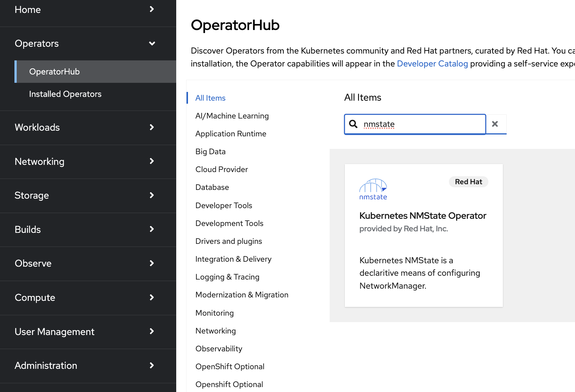The width and height of the screenshot is (575, 392).
Task: Clear the search with the X button
Action: (495, 124)
